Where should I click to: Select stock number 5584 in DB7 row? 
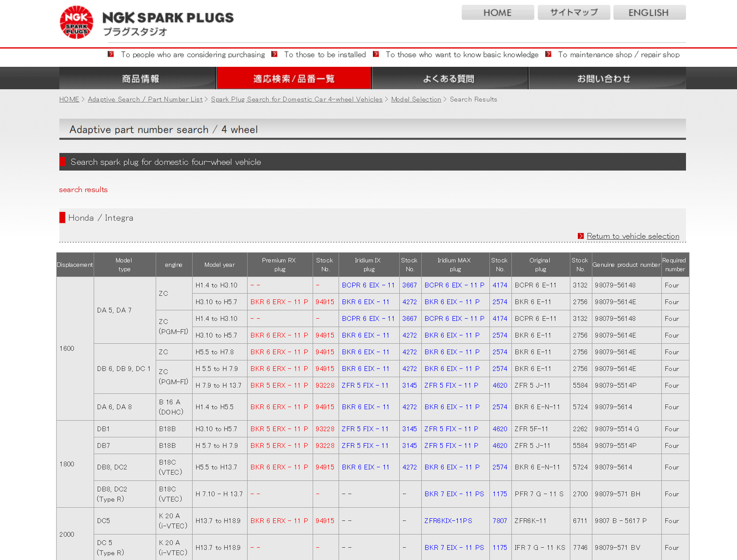click(x=580, y=446)
